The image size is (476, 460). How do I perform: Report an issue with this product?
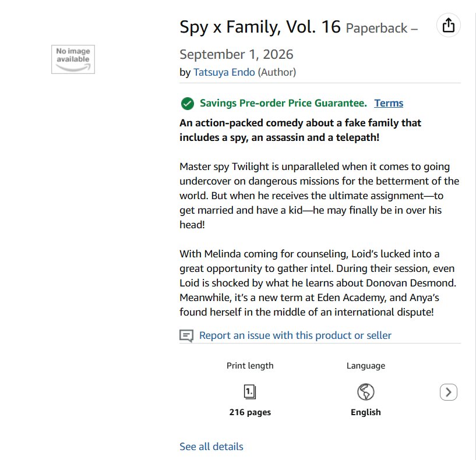point(295,335)
